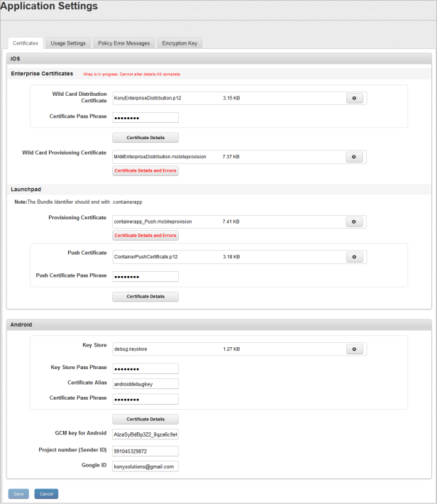The image size is (437, 504).
Task: Click the Save button
Action: click(x=18, y=494)
